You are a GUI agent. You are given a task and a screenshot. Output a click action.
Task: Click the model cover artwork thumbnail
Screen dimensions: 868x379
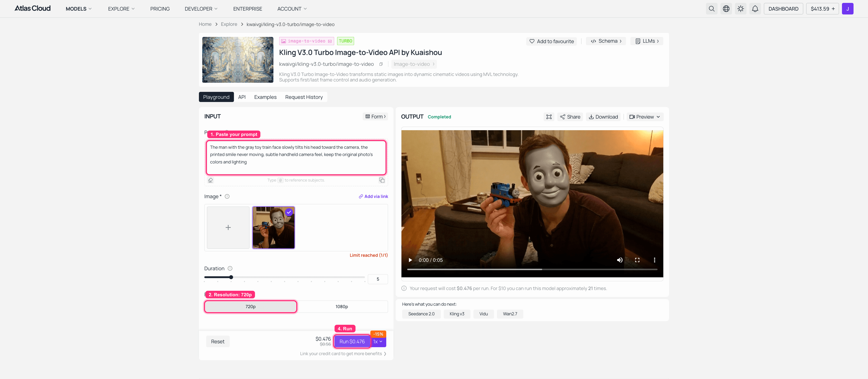pos(237,60)
